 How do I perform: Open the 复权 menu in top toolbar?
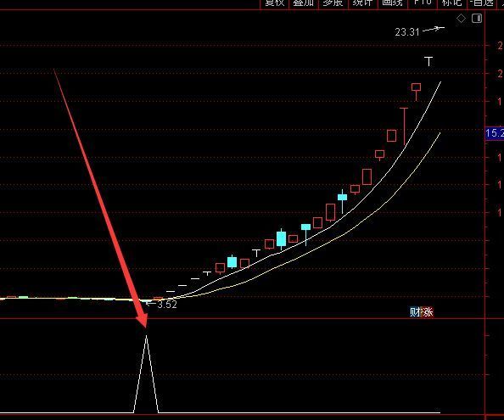coord(274,3)
